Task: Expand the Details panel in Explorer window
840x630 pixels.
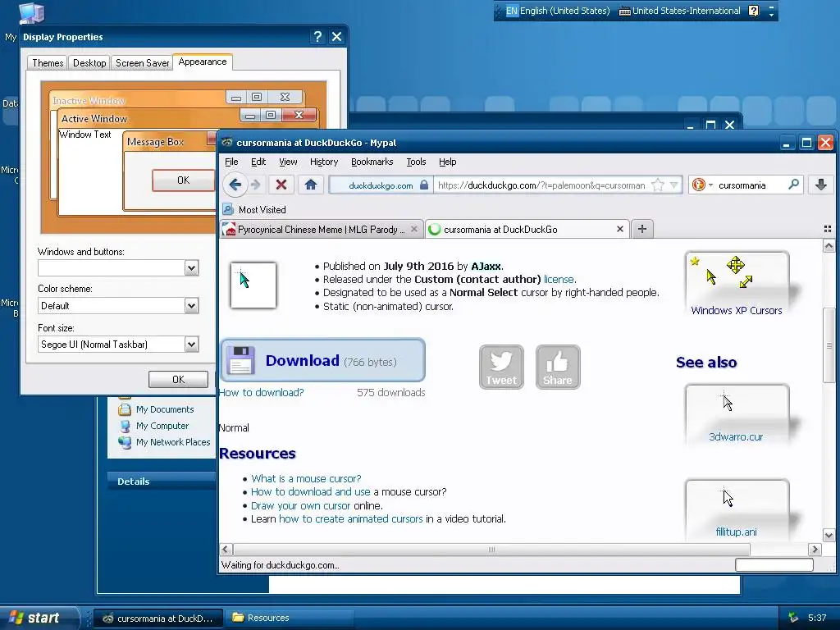Action: click(x=161, y=481)
